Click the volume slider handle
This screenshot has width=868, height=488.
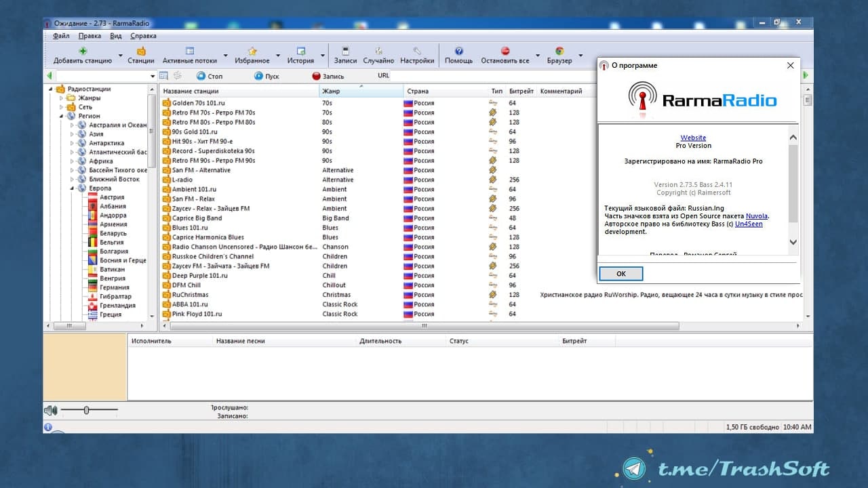[87, 410]
